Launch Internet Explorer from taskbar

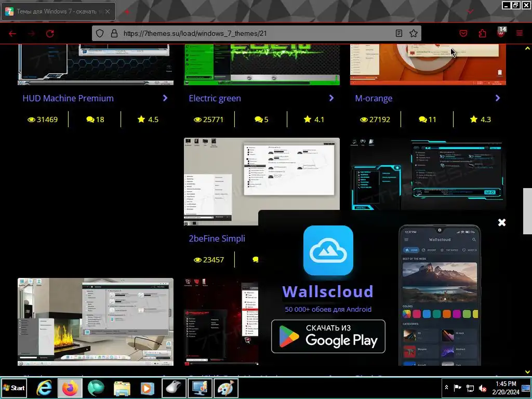[x=44, y=388]
